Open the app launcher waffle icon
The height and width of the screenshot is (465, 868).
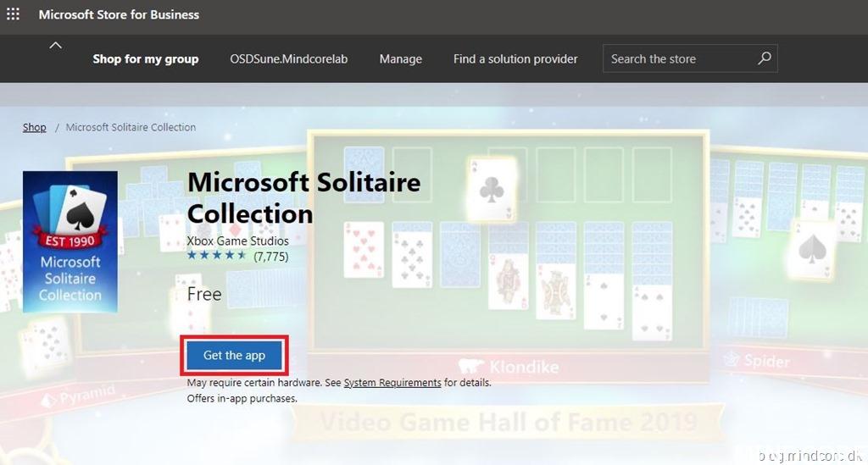[13, 14]
